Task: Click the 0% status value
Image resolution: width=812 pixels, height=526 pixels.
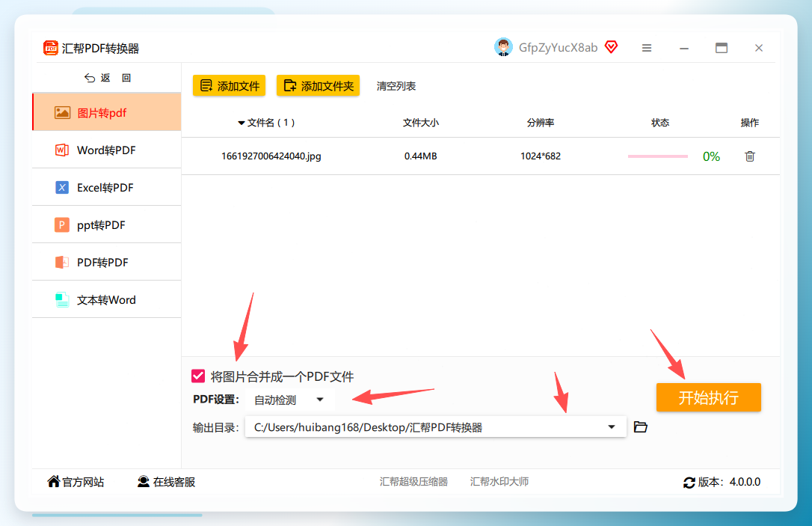Action: [x=711, y=156]
